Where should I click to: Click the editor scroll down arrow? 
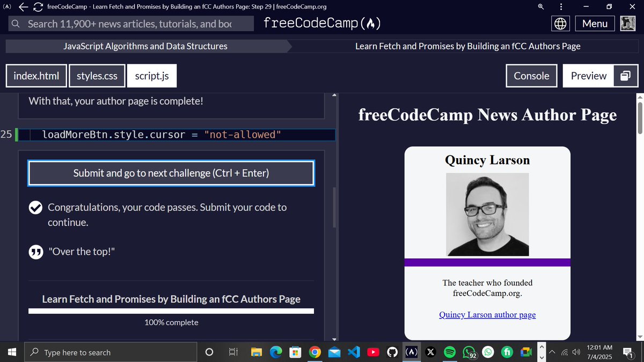[x=335, y=339]
